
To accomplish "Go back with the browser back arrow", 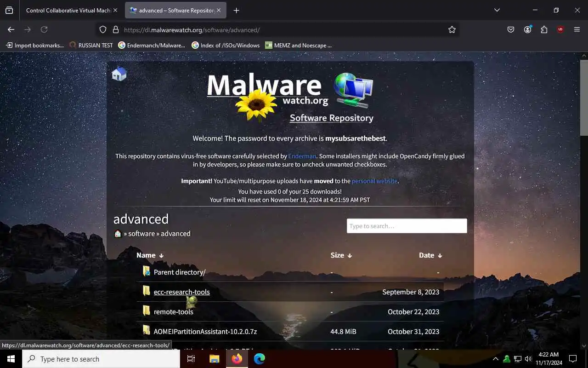I will (x=11, y=29).
